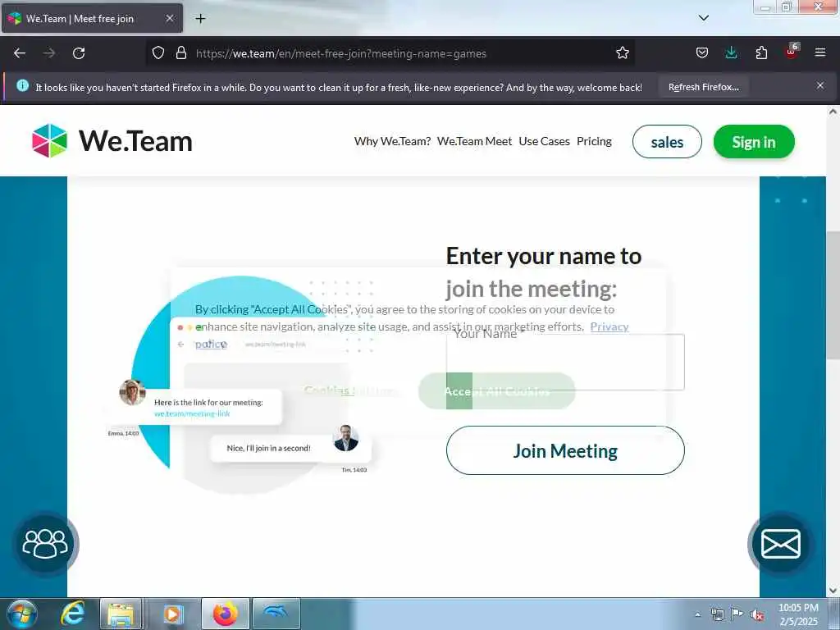Screen dimensions: 840x630
Task: Open the envelope contact icon
Action: (781, 545)
